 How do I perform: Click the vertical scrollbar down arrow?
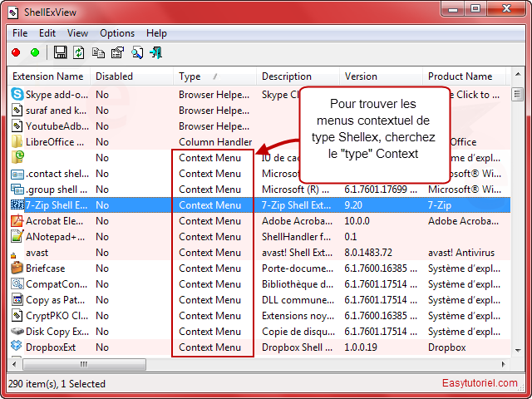click(x=518, y=350)
